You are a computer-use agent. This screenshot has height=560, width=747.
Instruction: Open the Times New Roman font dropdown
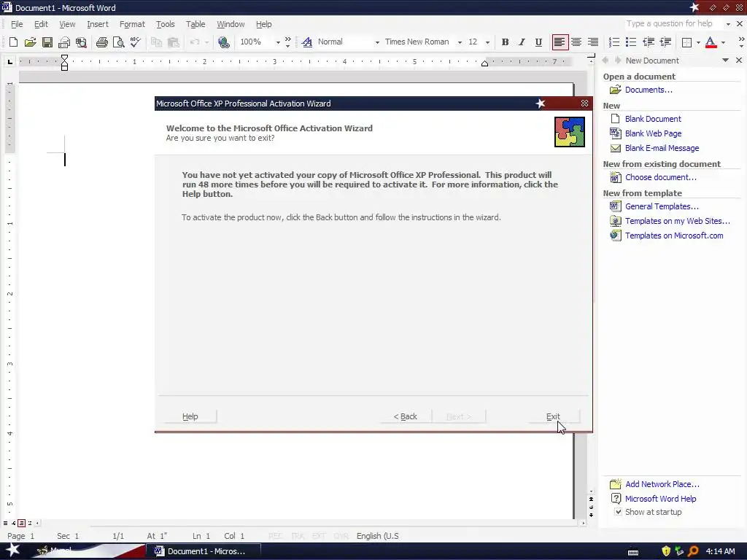coord(460,42)
